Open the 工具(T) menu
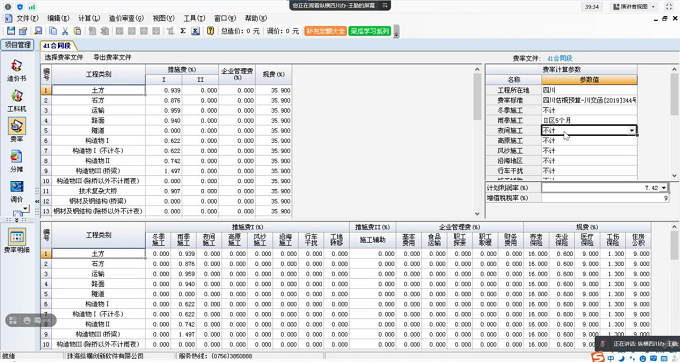 pyautogui.click(x=194, y=18)
